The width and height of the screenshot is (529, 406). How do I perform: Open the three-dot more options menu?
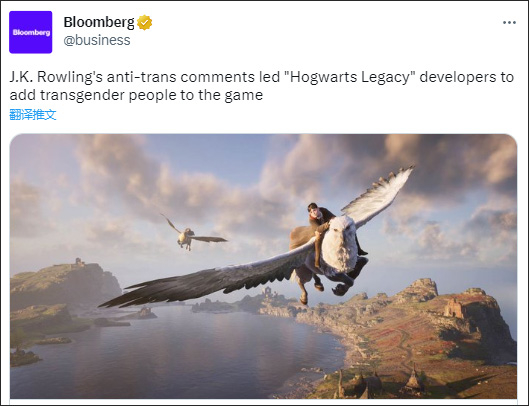(509, 23)
